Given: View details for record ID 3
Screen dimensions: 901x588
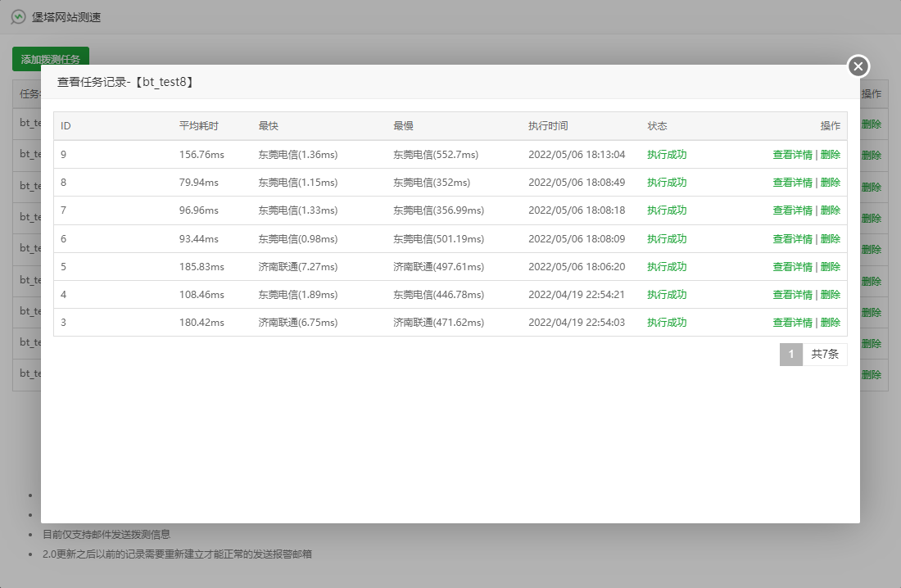Looking at the screenshot, I should (792, 323).
